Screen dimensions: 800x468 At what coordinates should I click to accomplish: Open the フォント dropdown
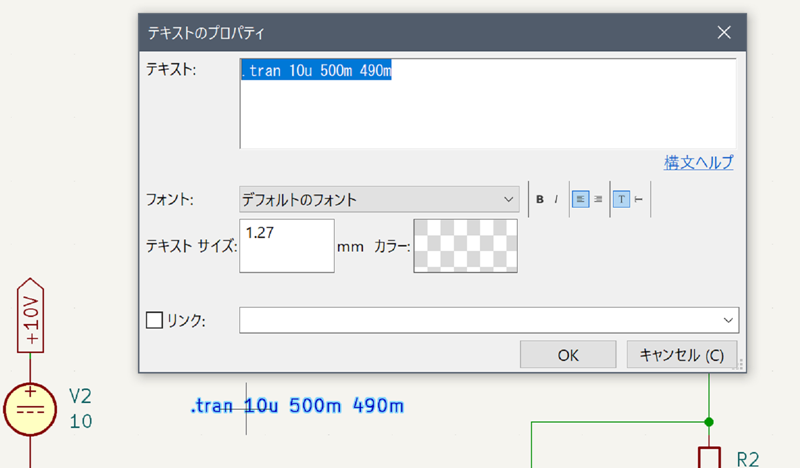379,199
